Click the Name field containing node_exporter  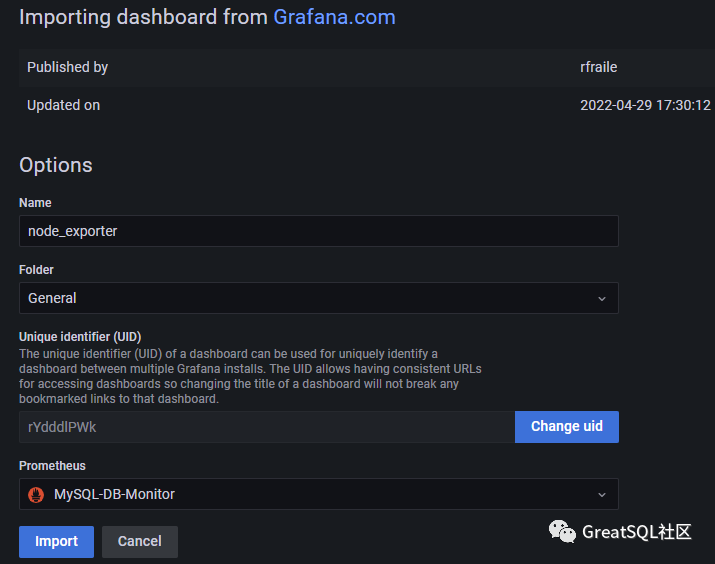tap(319, 231)
